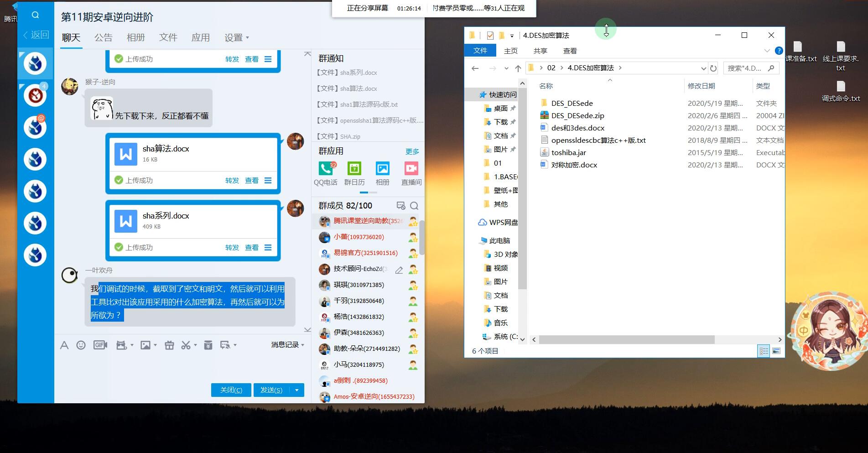Open the send button options arrow
868x453 pixels.
[x=297, y=390]
